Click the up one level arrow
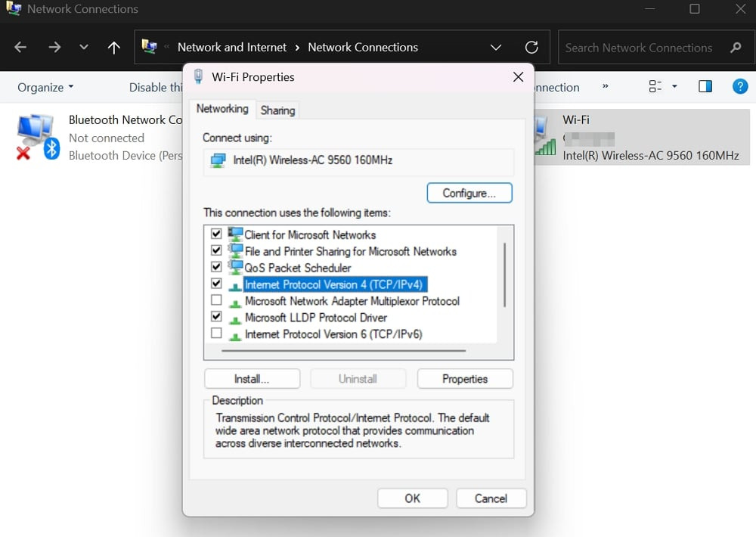The width and height of the screenshot is (756, 537). (113, 47)
